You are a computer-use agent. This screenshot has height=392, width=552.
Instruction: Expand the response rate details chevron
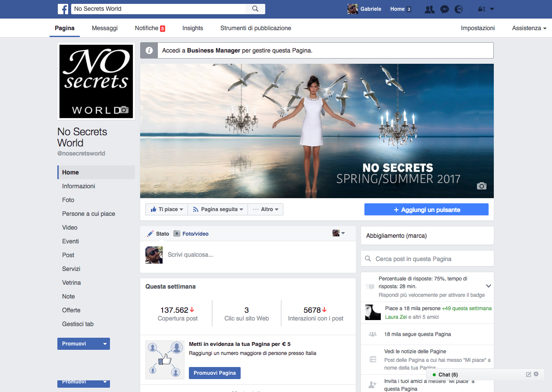(489, 286)
